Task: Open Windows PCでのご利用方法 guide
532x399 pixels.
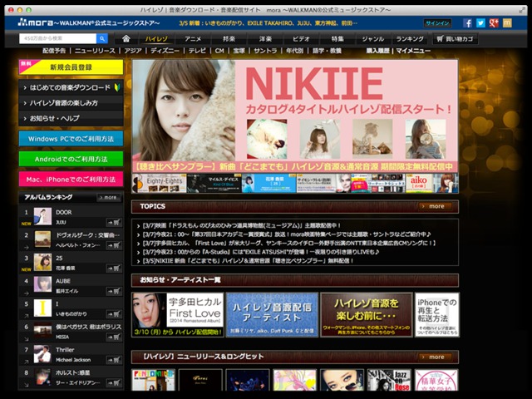Action: [71, 138]
